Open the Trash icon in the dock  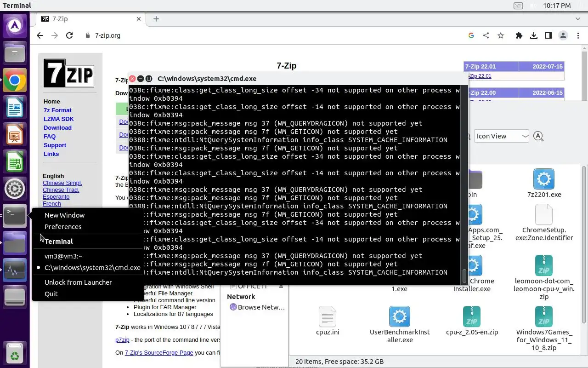(15, 354)
